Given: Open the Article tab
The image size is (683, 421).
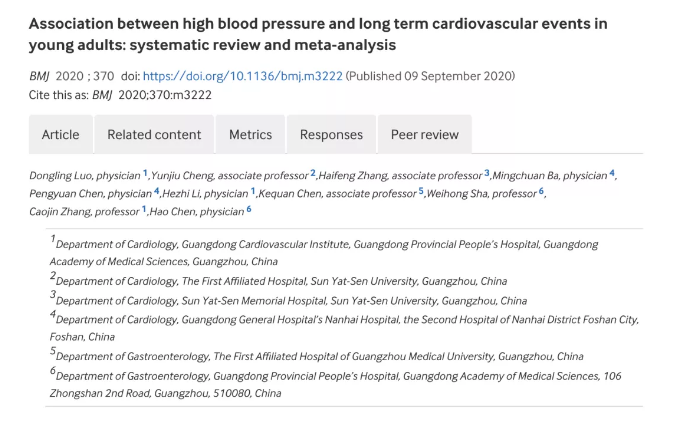Looking at the screenshot, I should coord(61,135).
